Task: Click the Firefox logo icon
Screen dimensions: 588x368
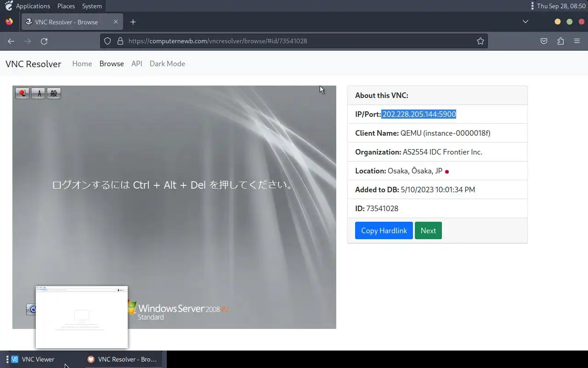Action: 9,22
